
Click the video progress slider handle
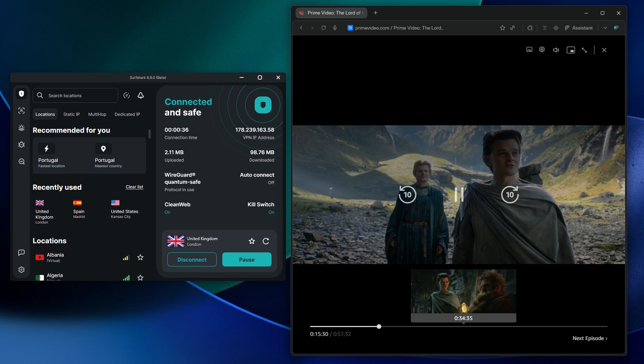point(379,326)
